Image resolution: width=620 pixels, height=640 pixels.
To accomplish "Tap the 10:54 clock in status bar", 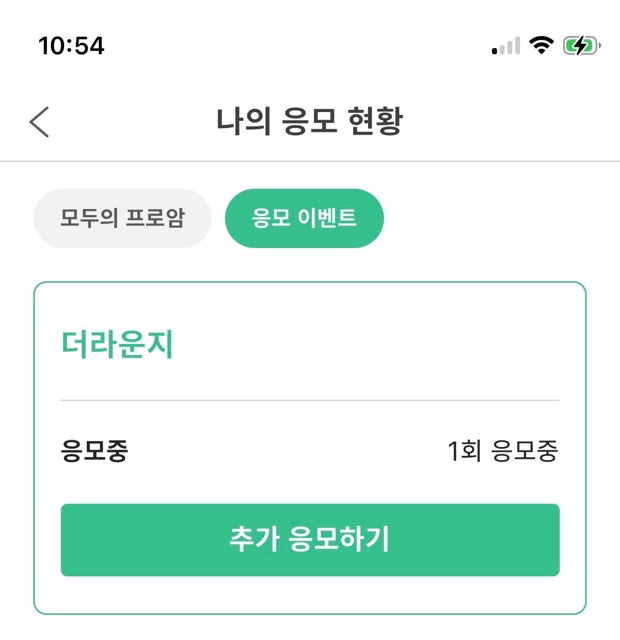I will [x=71, y=46].
